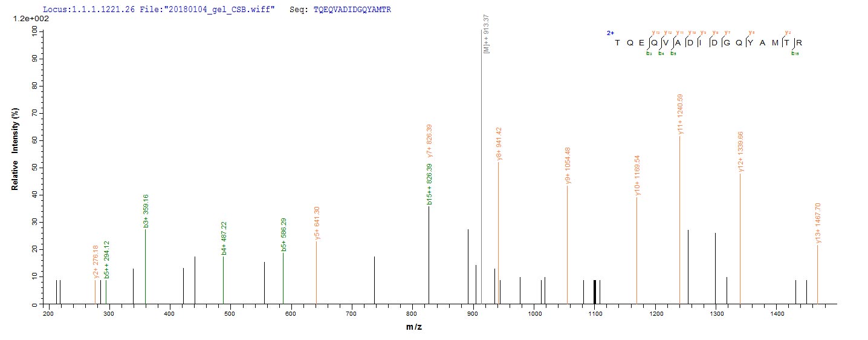Click the b5+ 586.29 peak label
The width and height of the screenshot is (868, 340).
pyautogui.click(x=283, y=235)
